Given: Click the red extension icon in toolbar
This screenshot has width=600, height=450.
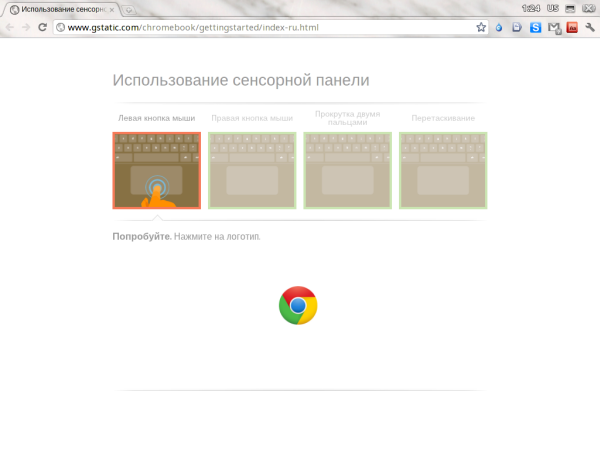Looking at the screenshot, I should (572, 28).
